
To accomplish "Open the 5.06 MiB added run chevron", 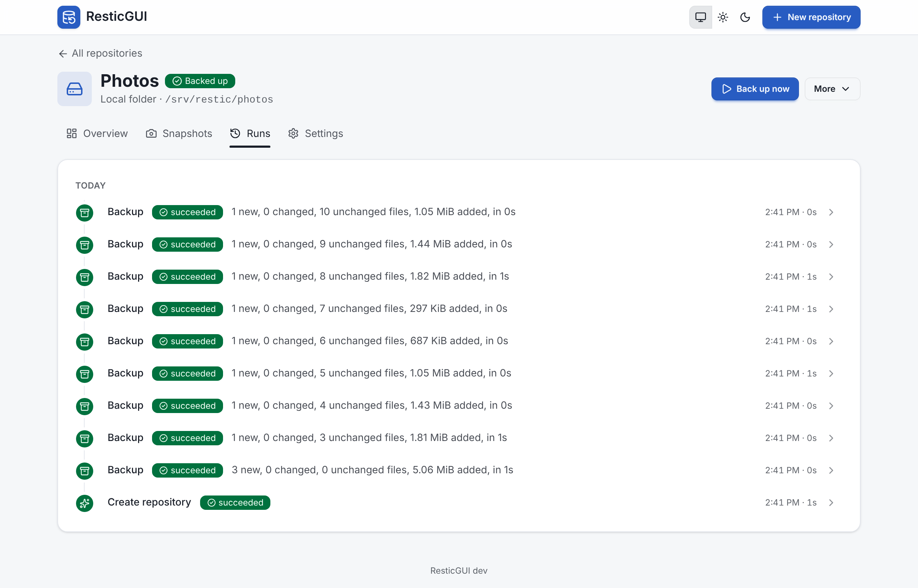I will coord(831,470).
